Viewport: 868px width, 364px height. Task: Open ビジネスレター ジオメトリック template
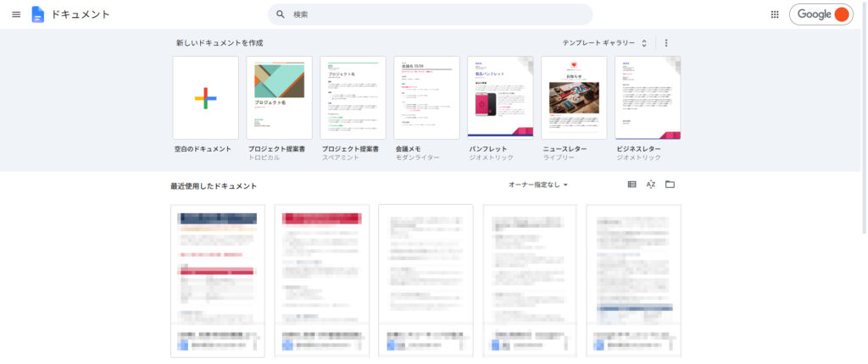[648, 98]
